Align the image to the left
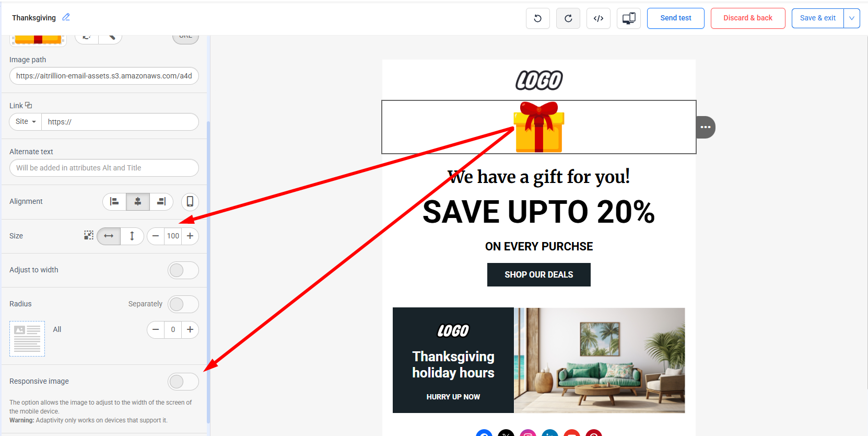Viewport: 868px width, 436px height. click(x=114, y=201)
